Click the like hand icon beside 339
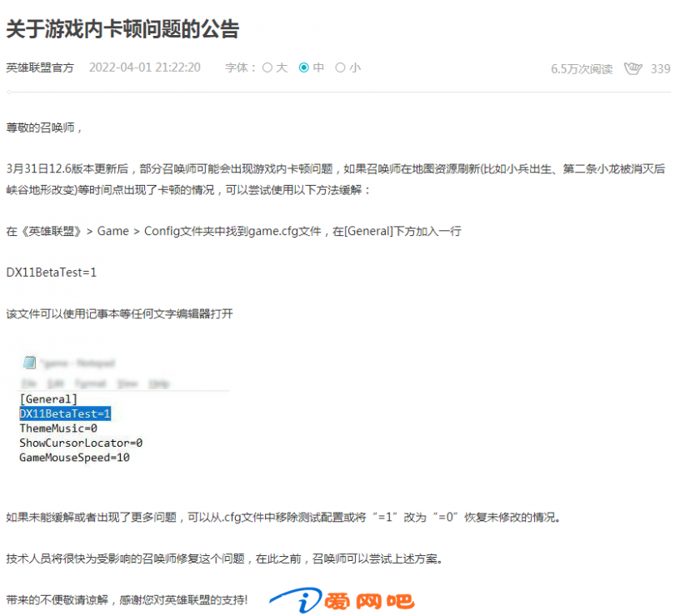685x616 pixels. click(x=632, y=68)
